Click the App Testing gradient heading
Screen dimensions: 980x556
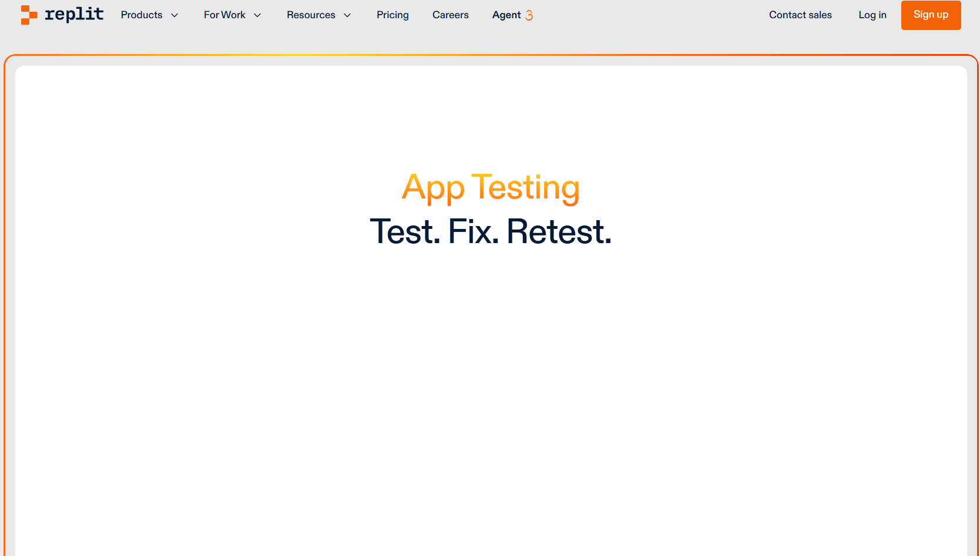(x=491, y=188)
